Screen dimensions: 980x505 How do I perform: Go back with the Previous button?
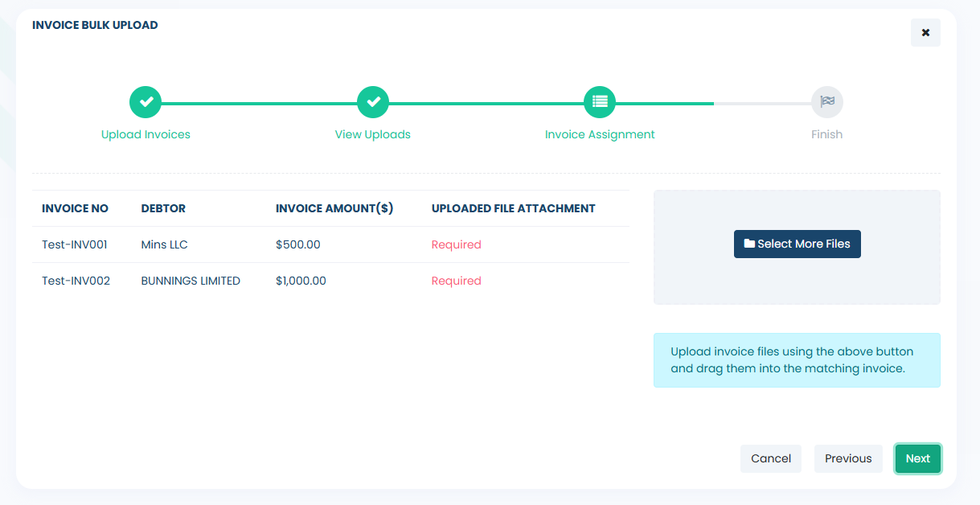(x=848, y=458)
